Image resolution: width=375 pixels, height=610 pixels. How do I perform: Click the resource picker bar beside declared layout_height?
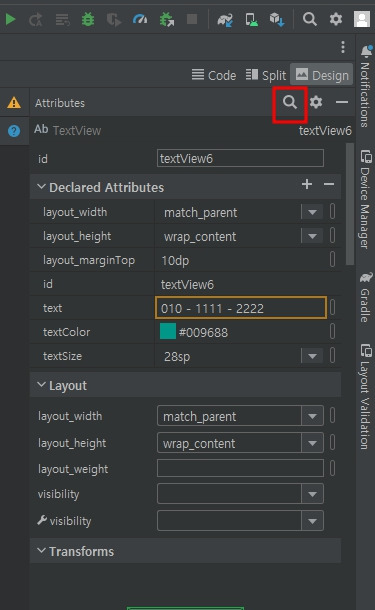point(333,236)
